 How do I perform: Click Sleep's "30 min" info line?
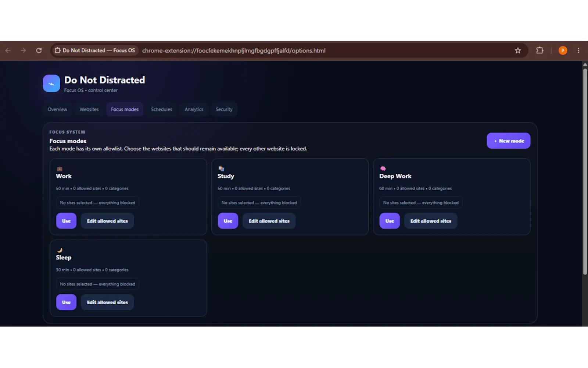pyautogui.click(x=92, y=270)
